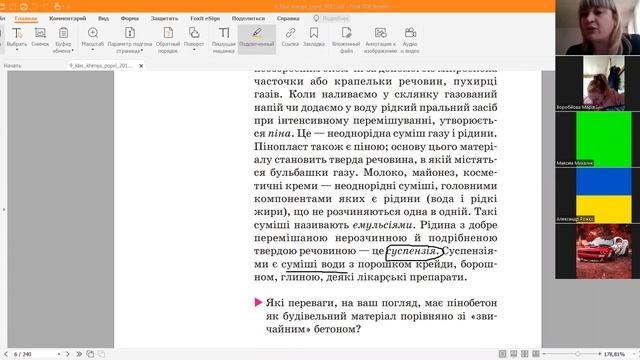
Task: Click the circled word суспензія in text
Action: coord(413,251)
